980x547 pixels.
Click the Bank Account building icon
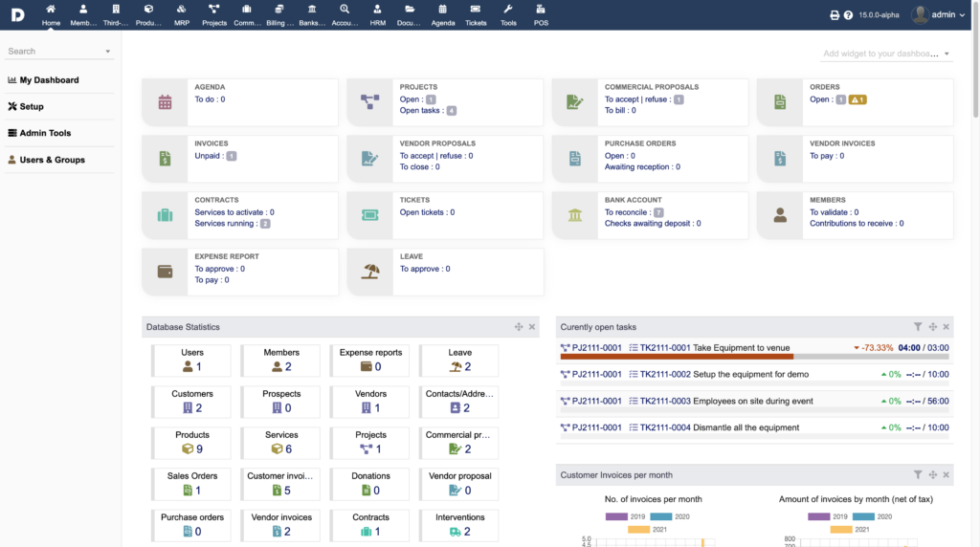[x=575, y=215]
